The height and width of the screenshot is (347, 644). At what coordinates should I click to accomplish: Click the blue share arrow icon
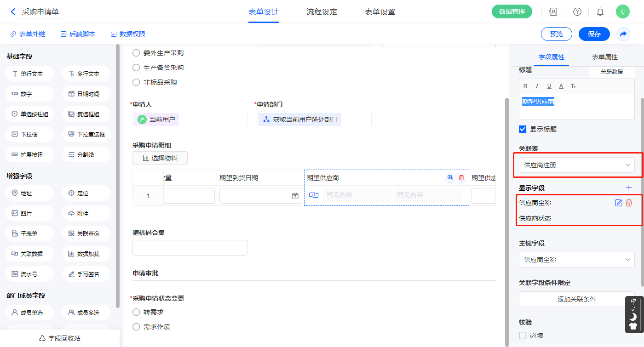(623, 34)
